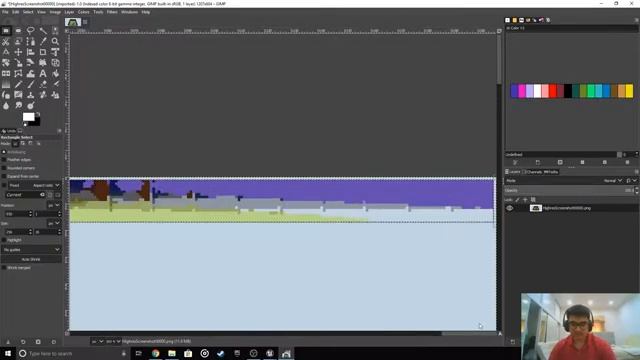This screenshot has height=360, width=640.
Task: Open the white foreground color swatch
Action: [x=29, y=117]
